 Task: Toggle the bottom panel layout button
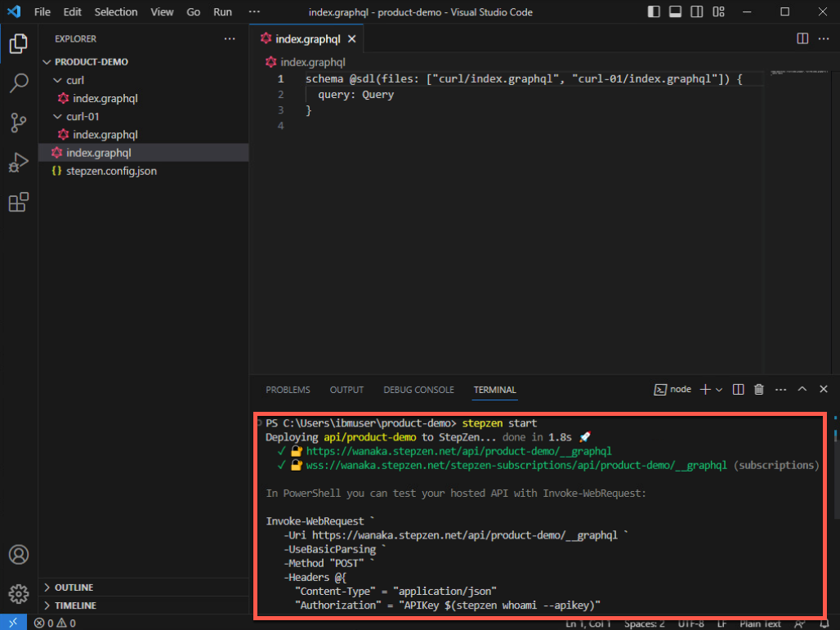click(x=675, y=12)
